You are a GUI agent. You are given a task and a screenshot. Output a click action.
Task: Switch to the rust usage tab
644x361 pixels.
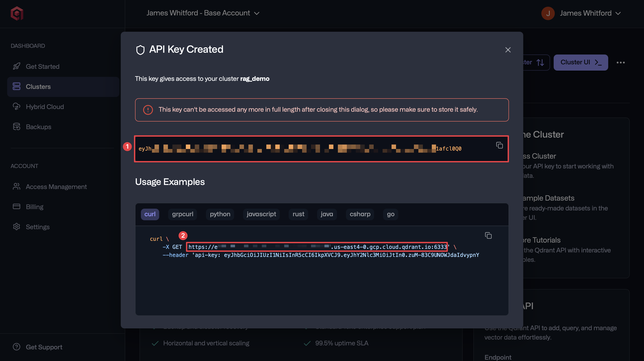[x=298, y=214]
